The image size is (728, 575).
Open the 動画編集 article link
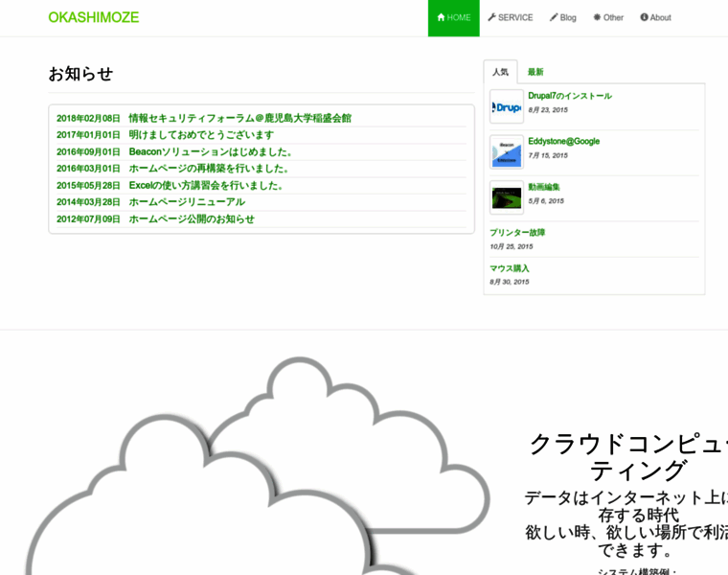point(544,187)
